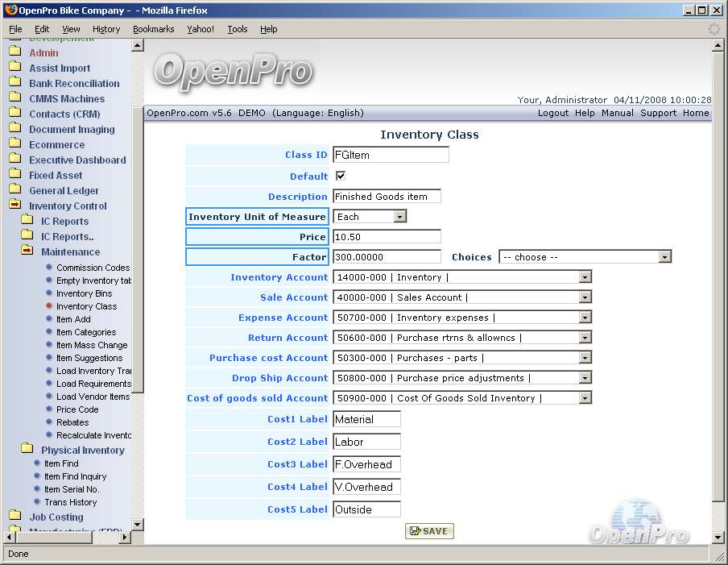Open the Price Code maintenance link
The width and height of the screenshot is (728, 565).
[77, 409]
